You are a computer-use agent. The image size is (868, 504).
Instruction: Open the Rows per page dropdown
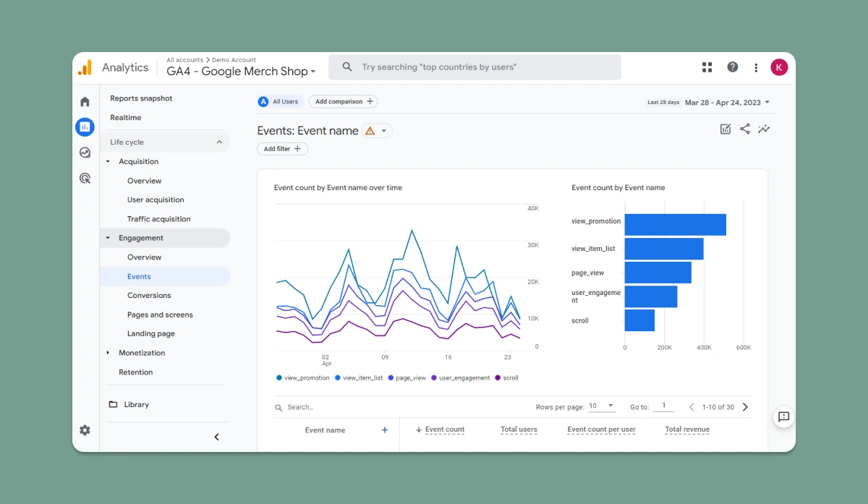point(601,406)
